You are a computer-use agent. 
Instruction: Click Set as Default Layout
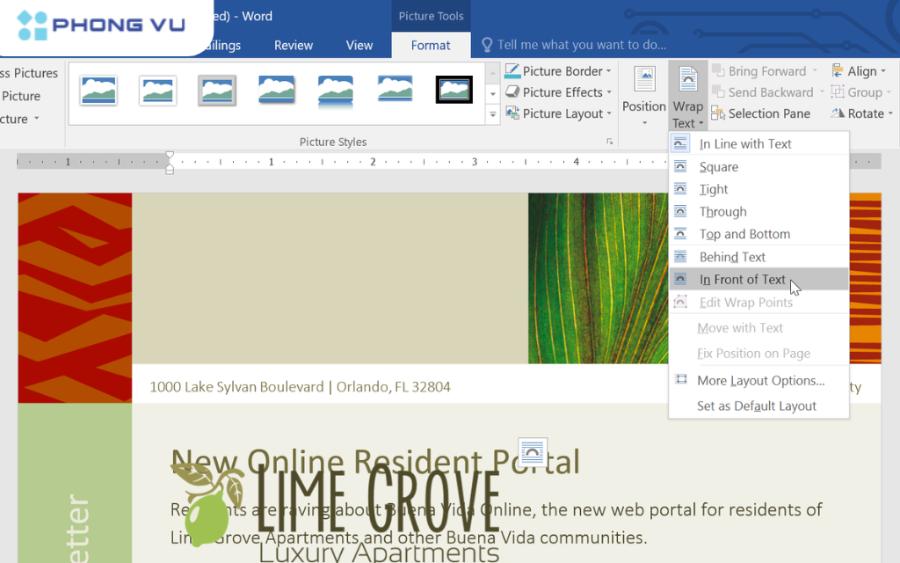tap(756, 406)
